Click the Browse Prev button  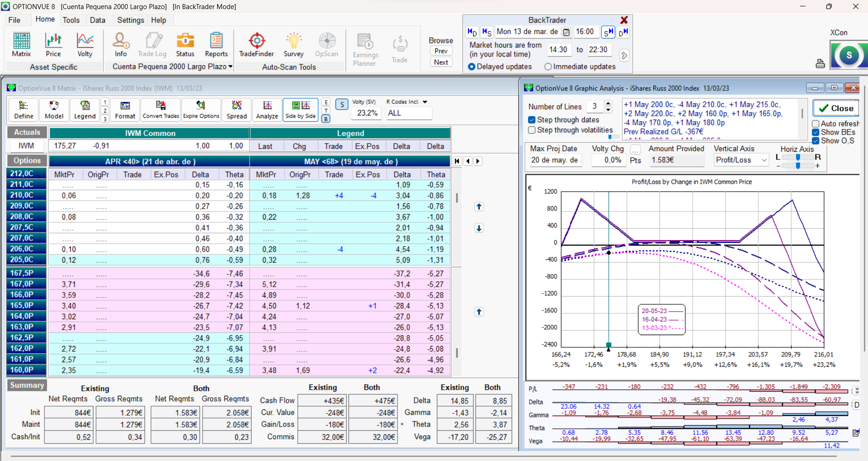[x=441, y=51]
